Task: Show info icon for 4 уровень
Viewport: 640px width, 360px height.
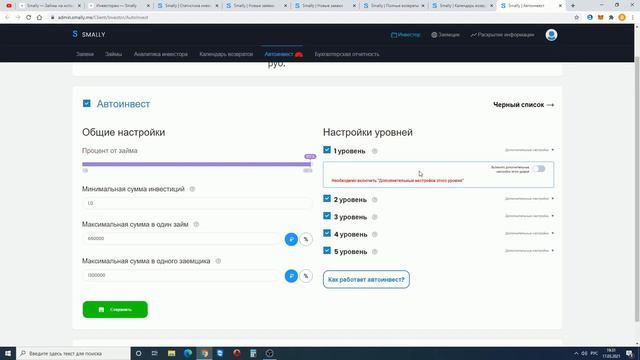Action: click(x=375, y=234)
